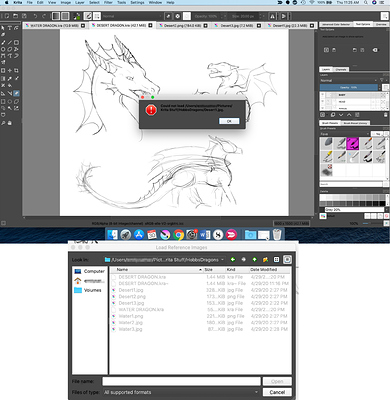
Task: Pick the magenta highlighted brush preset
Action: click(x=353, y=143)
